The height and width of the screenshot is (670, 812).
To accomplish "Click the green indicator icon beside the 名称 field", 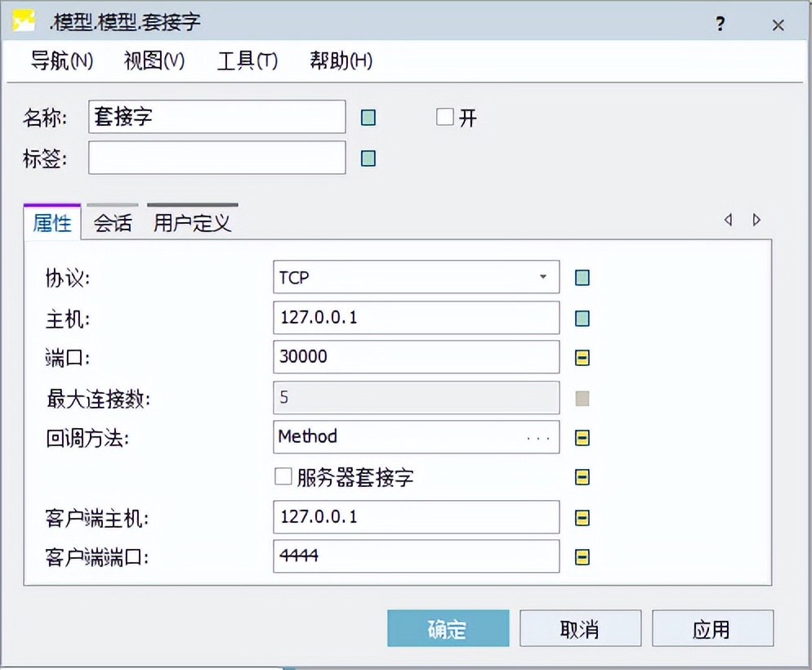I will [x=368, y=117].
